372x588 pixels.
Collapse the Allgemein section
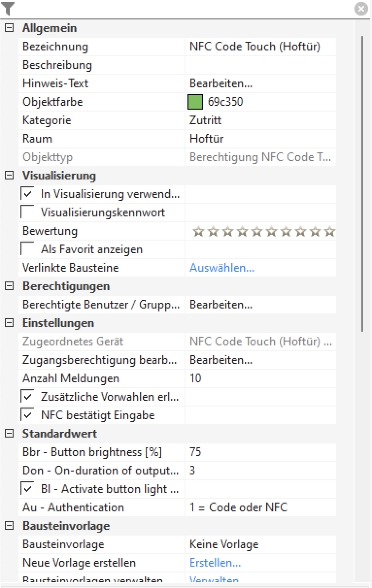9,28
